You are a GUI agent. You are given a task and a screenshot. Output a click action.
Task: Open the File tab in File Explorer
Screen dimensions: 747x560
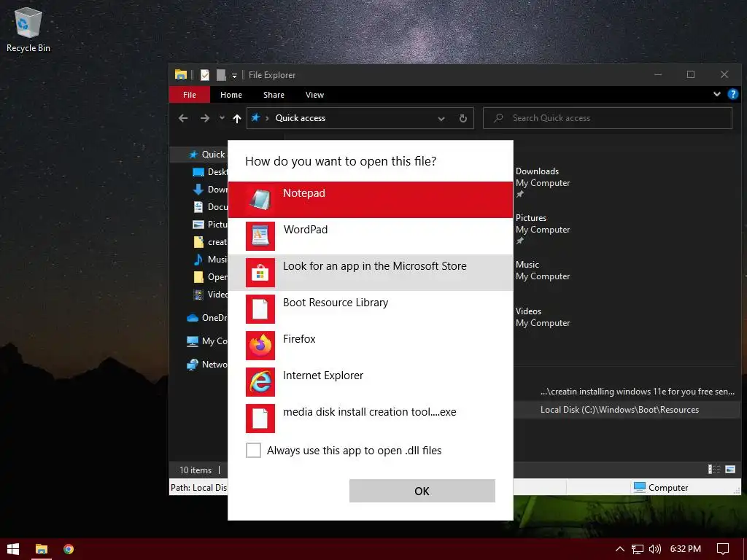189,95
